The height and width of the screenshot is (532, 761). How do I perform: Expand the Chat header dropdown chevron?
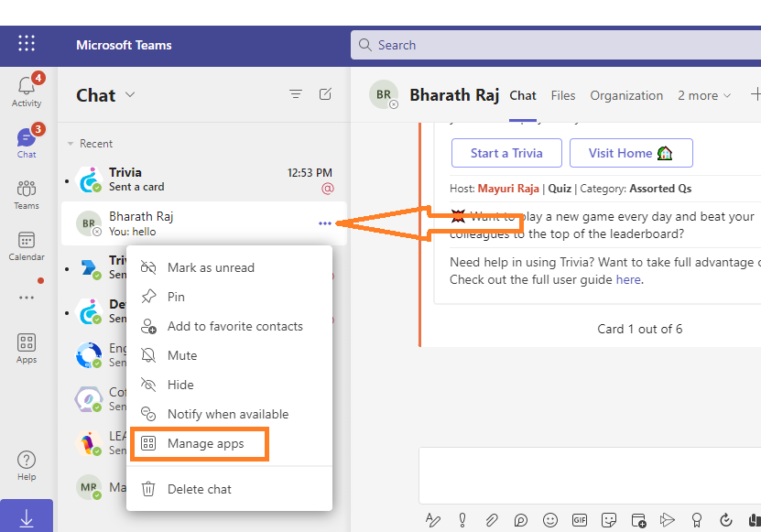[130, 94]
